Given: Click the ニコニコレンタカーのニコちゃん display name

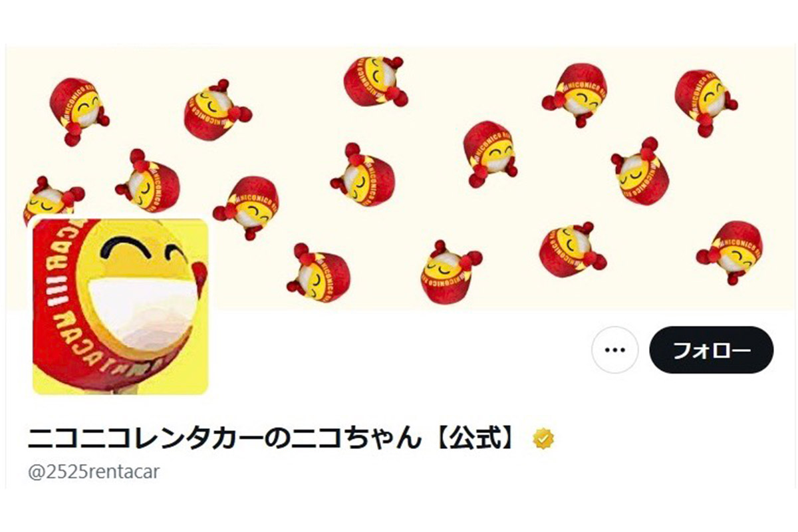Looking at the screenshot, I should pos(224,439).
